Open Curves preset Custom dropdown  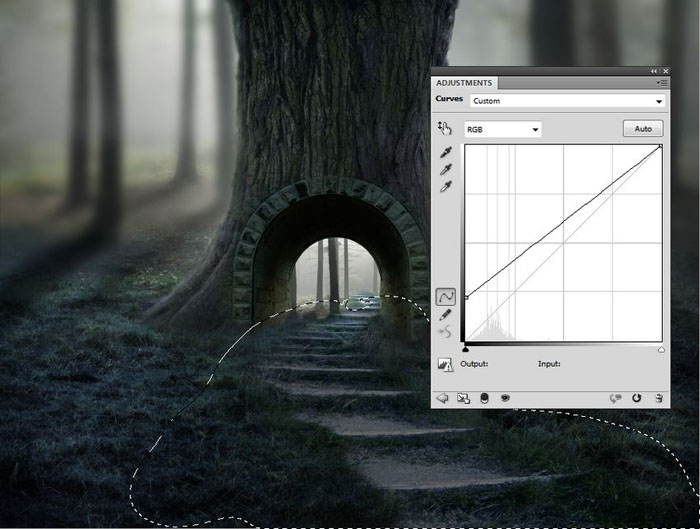[567, 101]
